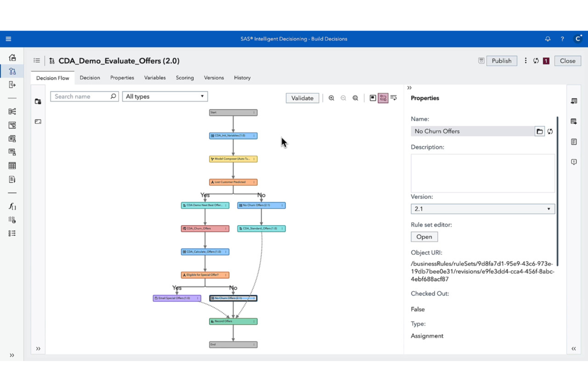
Task: Open the Version 2.1 dropdown
Action: pos(483,209)
